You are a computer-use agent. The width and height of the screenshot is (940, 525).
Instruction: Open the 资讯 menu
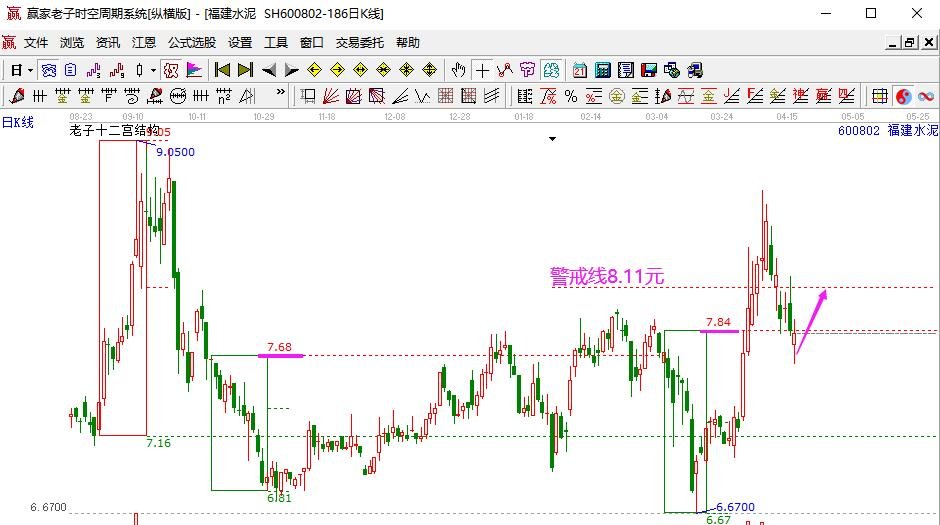click(108, 43)
